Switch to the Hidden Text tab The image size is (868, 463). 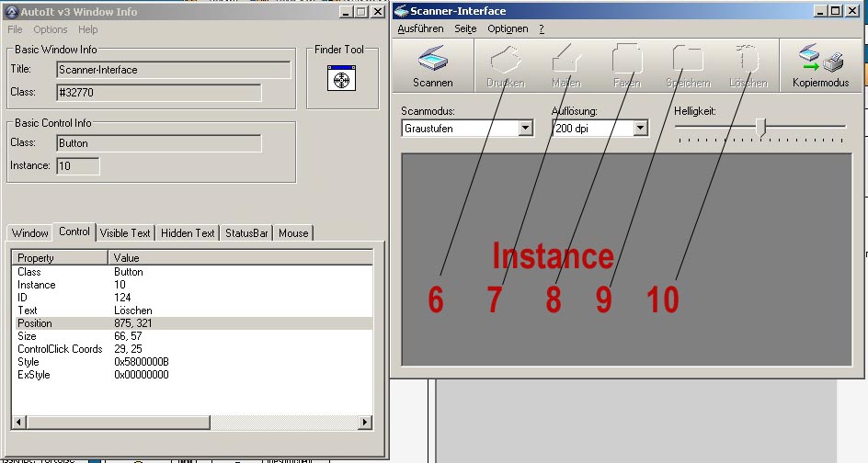click(188, 233)
